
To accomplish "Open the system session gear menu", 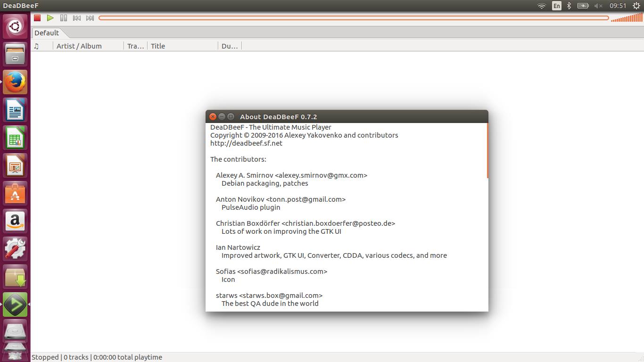I will [636, 6].
